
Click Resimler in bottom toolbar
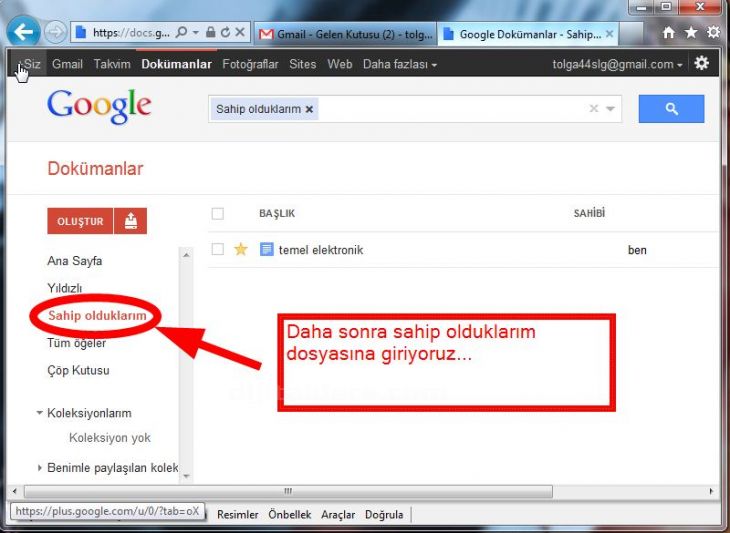pyautogui.click(x=237, y=514)
